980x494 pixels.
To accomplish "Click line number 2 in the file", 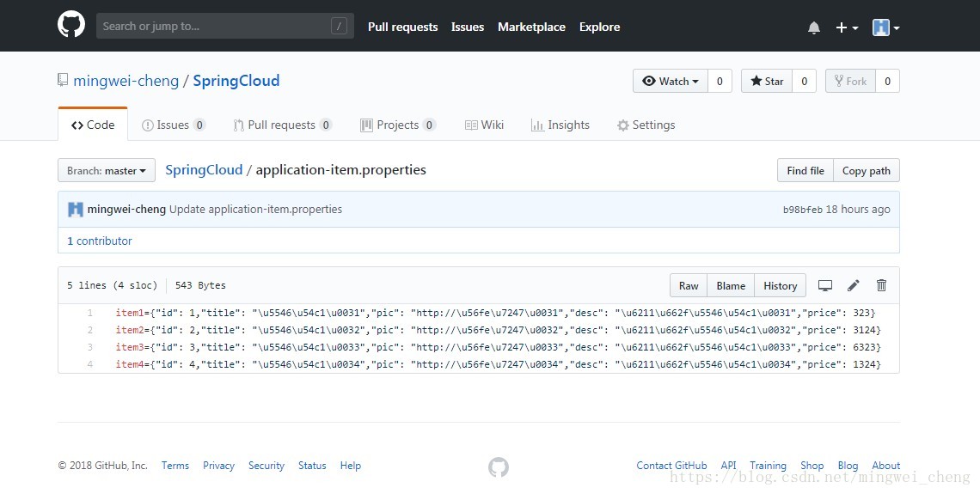I will click(90, 330).
